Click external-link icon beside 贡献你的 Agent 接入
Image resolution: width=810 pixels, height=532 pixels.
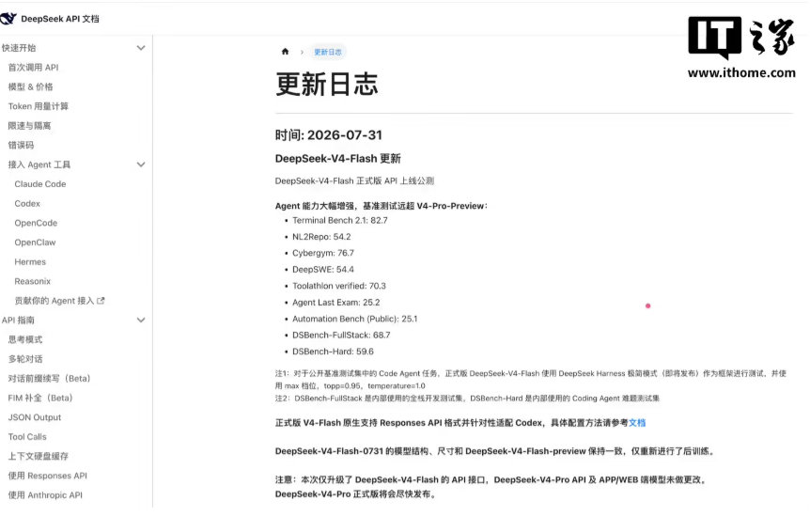(x=101, y=301)
